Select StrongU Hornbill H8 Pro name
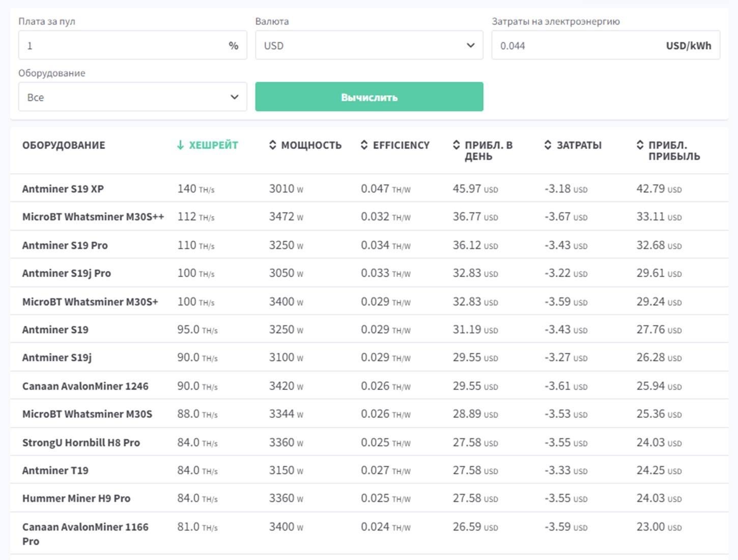This screenshot has height=560, width=738. coord(81,443)
